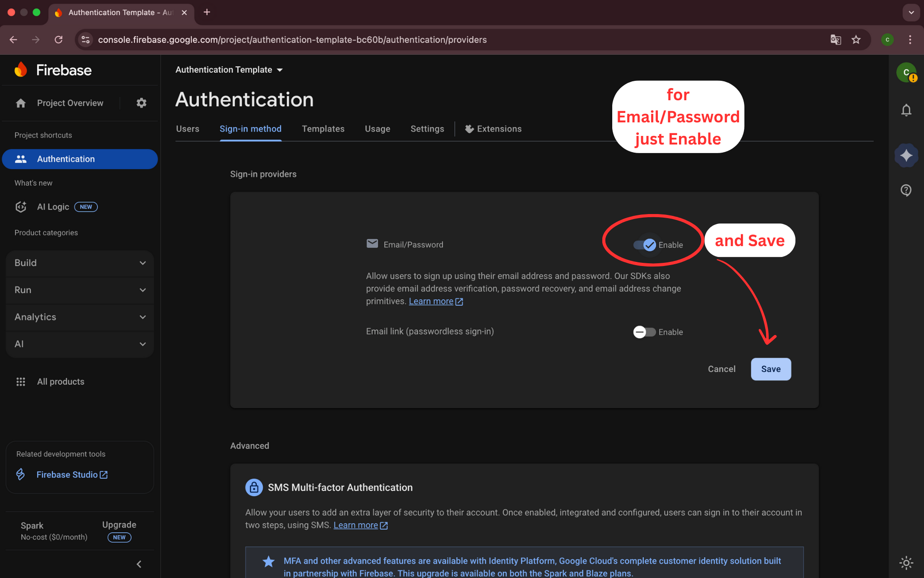Switch to the Templates tab
924x578 pixels.
pyautogui.click(x=323, y=129)
